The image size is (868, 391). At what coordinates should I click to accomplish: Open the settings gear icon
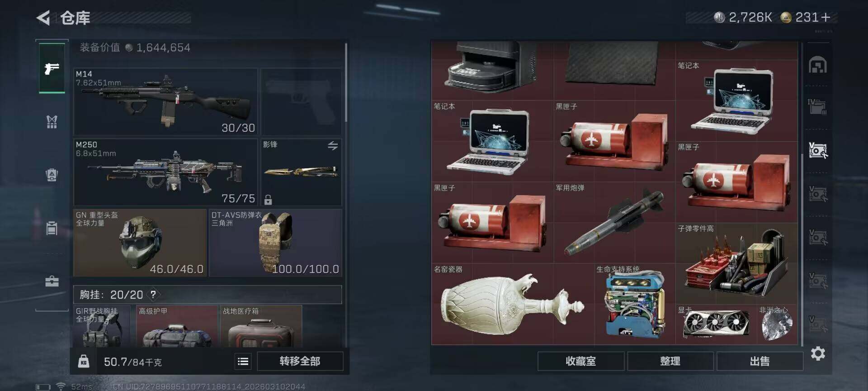tap(818, 353)
